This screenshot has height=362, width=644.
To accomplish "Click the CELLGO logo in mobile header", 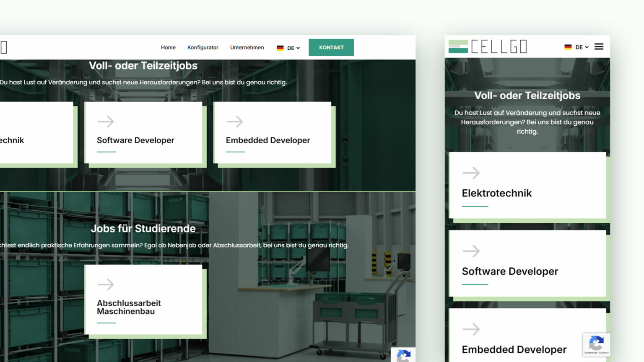I will tap(487, 47).
